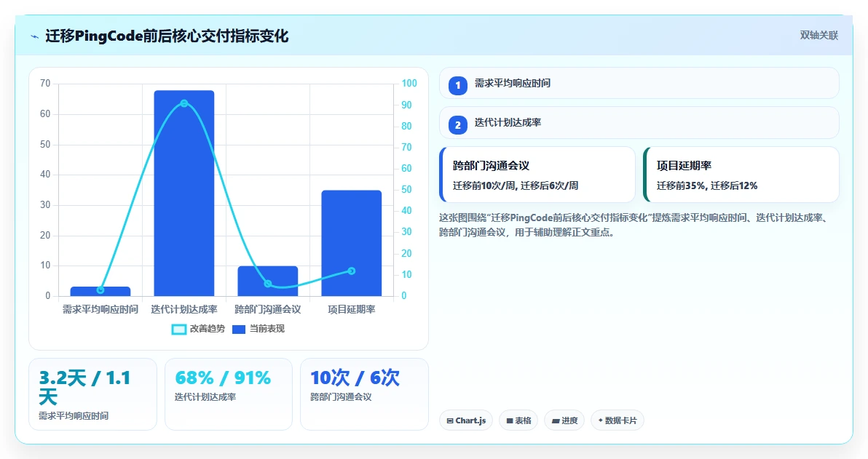The image size is (868, 459).
Task: Open the 项目延期率 info card
Action: point(741,175)
